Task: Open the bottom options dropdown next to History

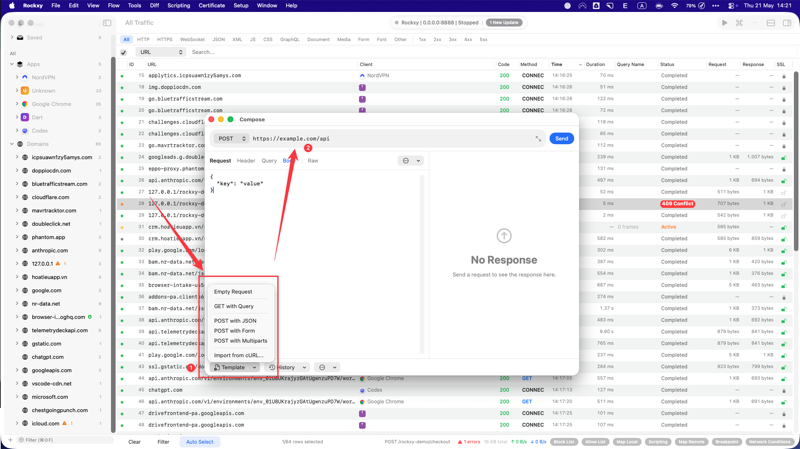Action: [327, 367]
